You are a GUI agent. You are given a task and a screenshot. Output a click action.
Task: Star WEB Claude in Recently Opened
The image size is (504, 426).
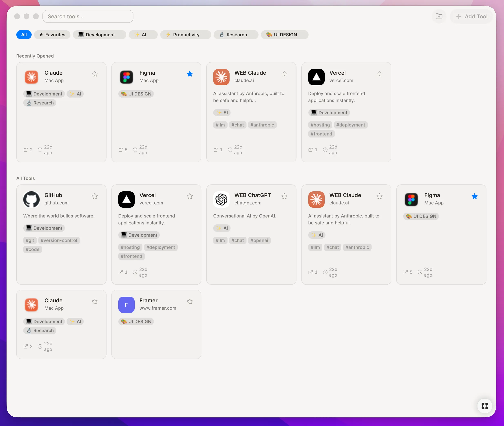click(x=284, y=74)
